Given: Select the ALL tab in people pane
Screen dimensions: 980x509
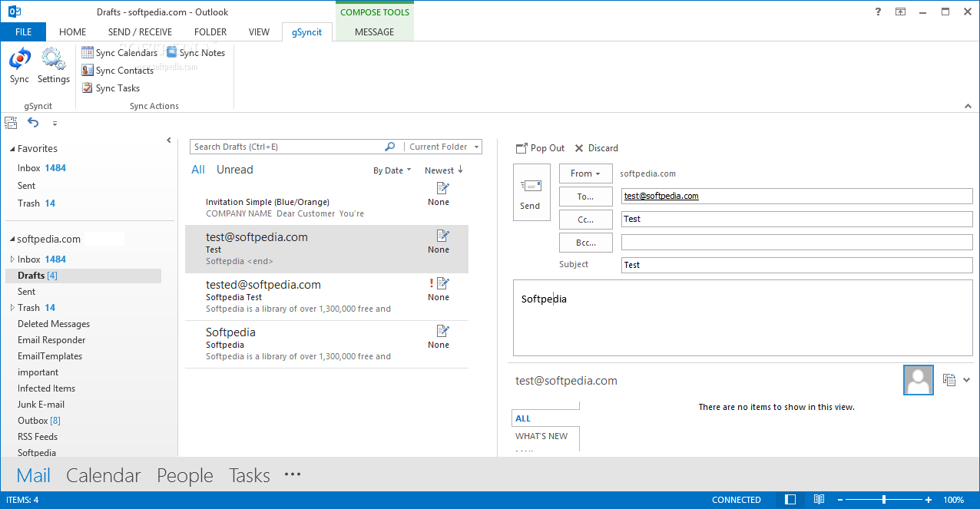Looking at the screenshot, I should [x=545, y=418].
